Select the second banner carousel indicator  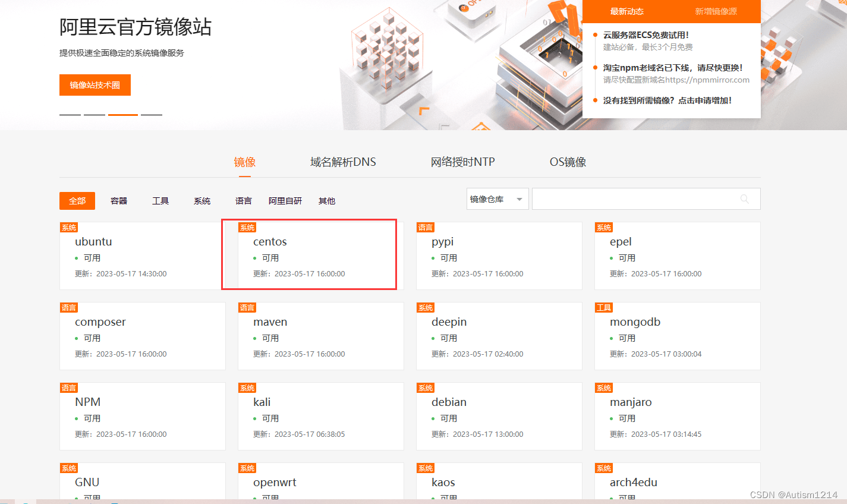(x=95, y=115)
